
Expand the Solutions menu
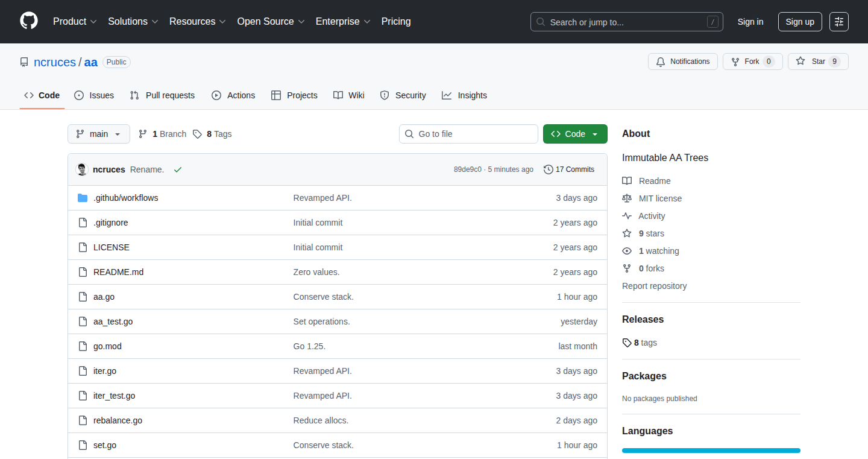click(133, 22)
